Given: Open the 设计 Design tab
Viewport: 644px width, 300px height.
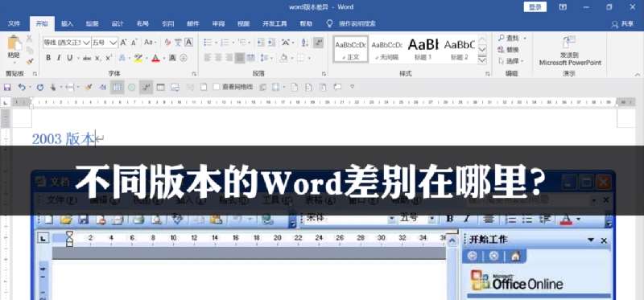Looking at the screenshot, I should click(x=118, y=24).
